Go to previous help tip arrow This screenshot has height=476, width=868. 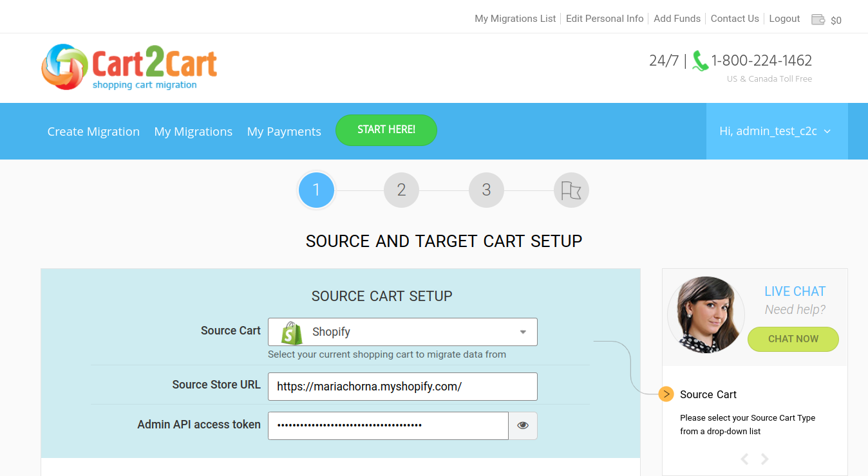pos(744,459)
